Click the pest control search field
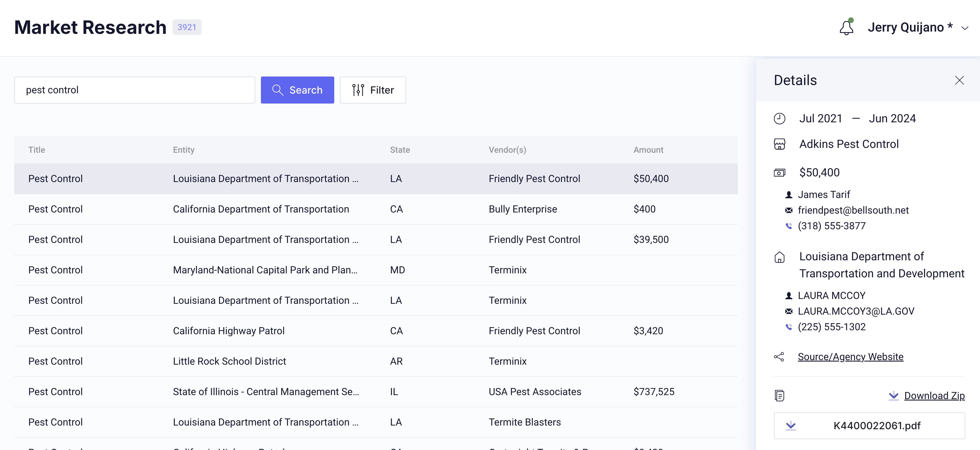Image resolution: width=980 pixels, height=450 pixels. (134, 90)
